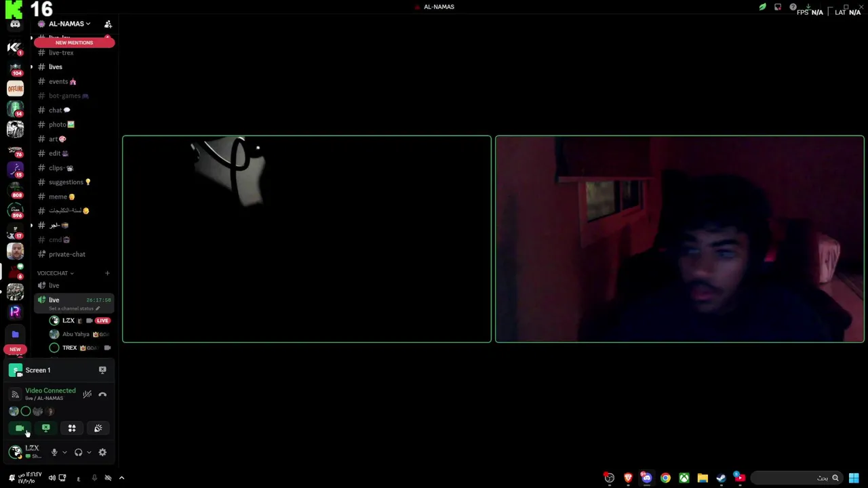Set a channel status
This screenshot has height=488, width=868.
pos(74,308)
